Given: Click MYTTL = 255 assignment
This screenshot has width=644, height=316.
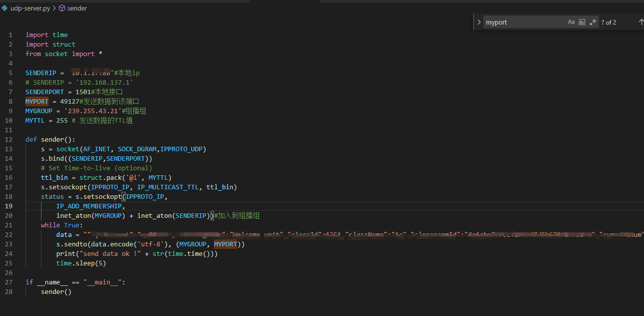Looking at the screenshot, I should (46, 120).
